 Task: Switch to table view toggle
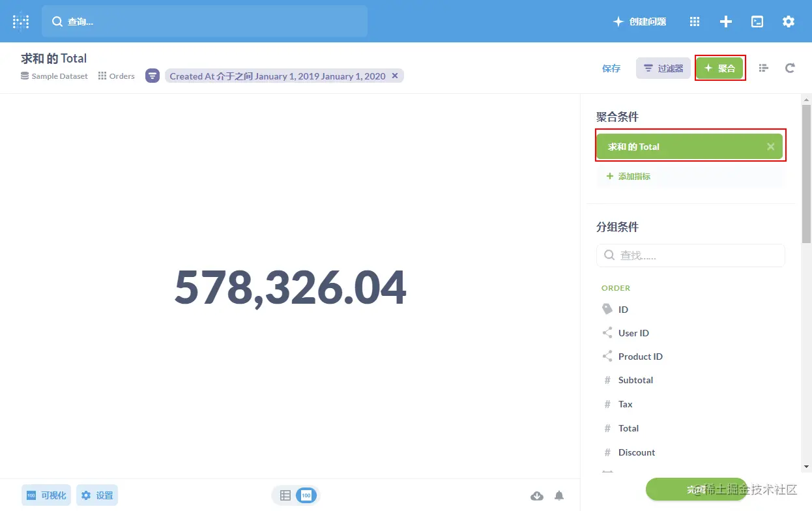click(x=285, y=495)
